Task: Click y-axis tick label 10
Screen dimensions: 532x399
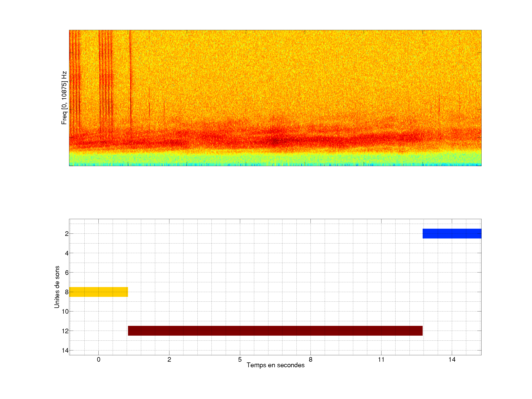Action: pyautogui.click(x=65, y=311)
